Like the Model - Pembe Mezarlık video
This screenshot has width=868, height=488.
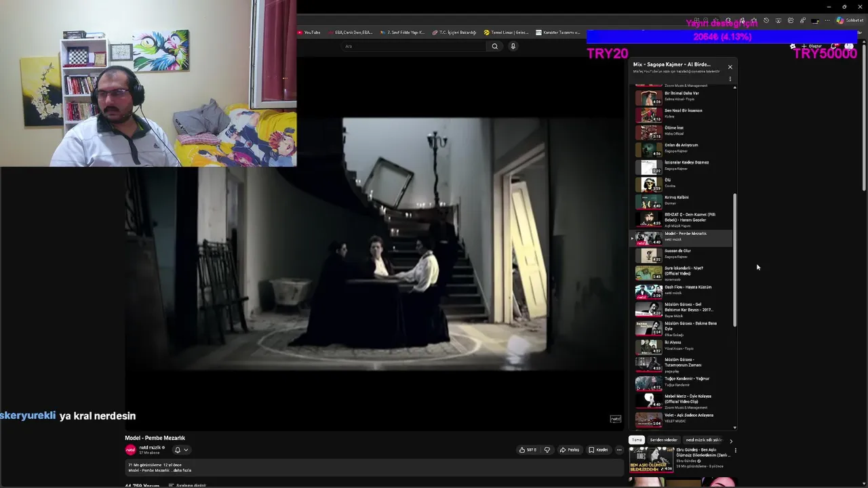[x=527, y=450]
